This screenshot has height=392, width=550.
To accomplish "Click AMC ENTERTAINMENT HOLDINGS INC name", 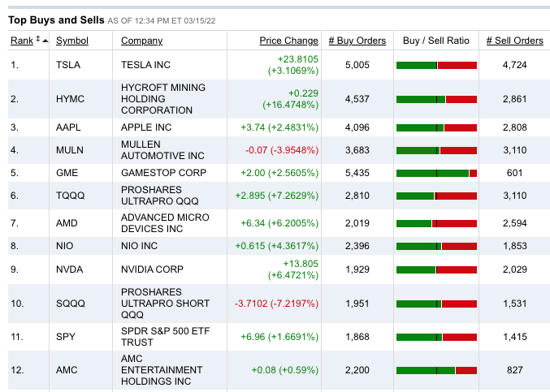I will [x=162, y=370].
